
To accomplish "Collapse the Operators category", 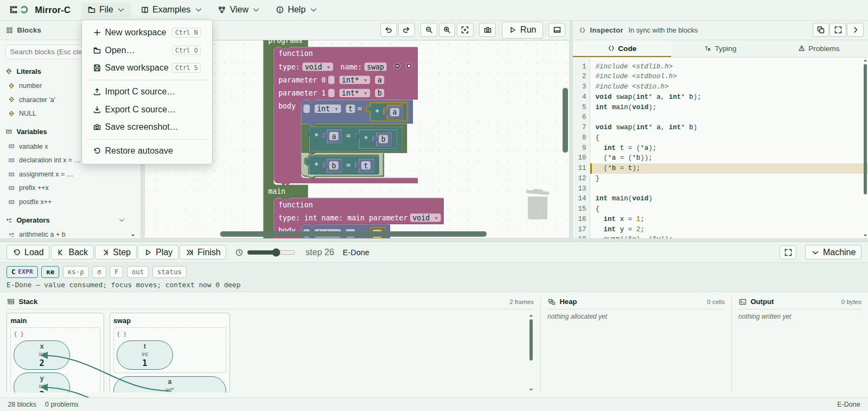I will point(122,220).
